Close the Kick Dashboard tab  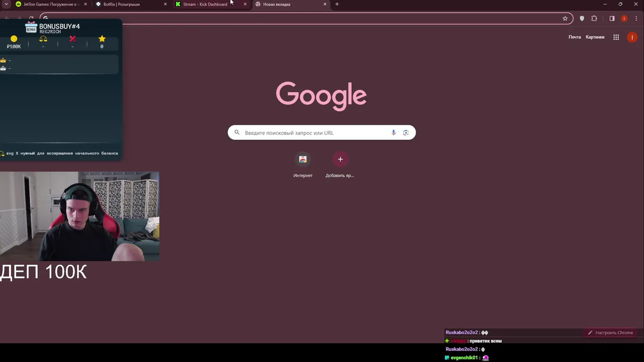(245, 4)
